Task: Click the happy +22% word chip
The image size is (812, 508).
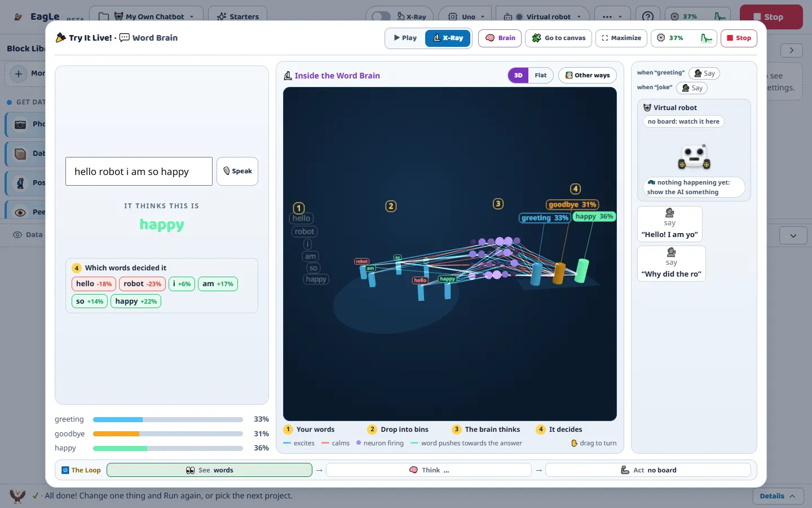Action: [x=136, y=301]
